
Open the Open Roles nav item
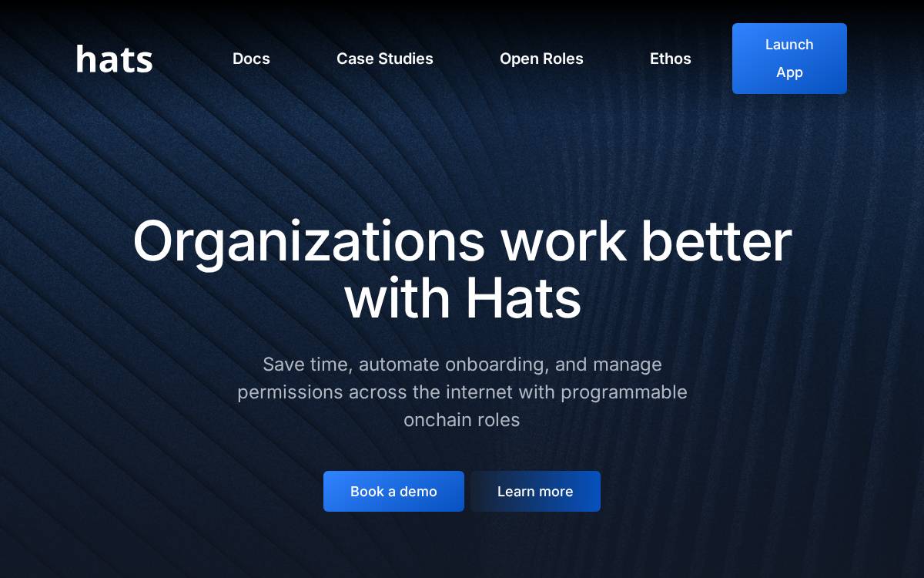click(541, 59)
